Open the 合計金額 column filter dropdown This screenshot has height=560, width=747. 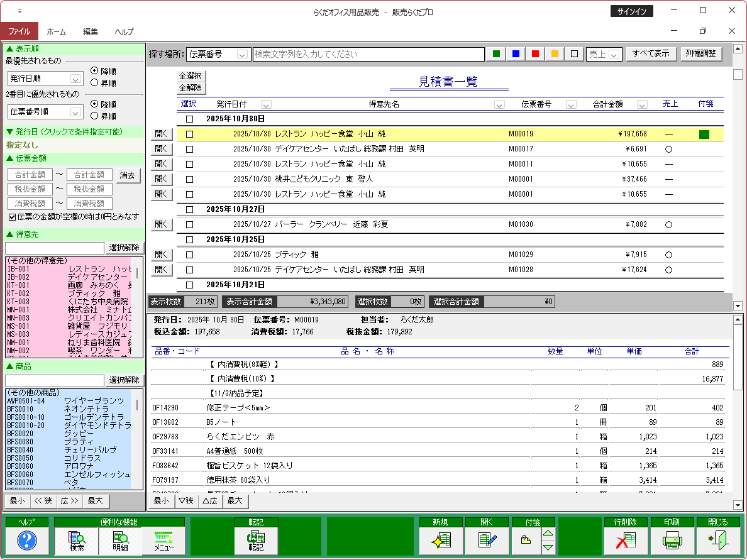tap(642, 104)
